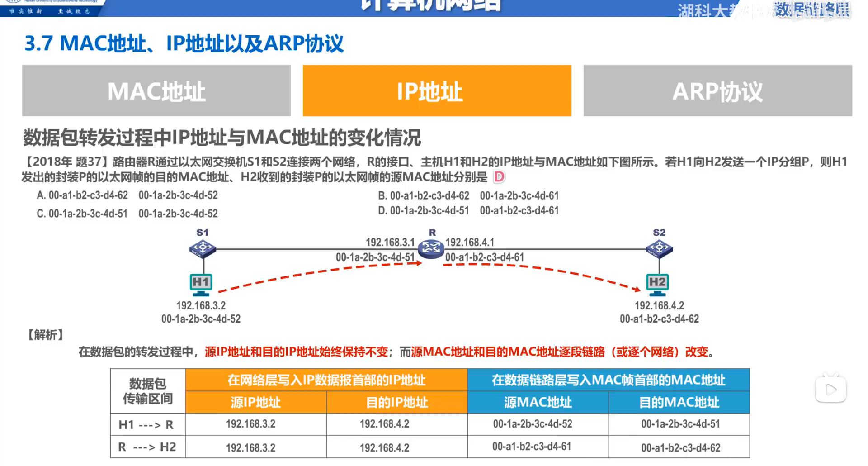
Task: Click source IP 192.168.3.2 in R→H2 row
Action: tap(250, 448)
